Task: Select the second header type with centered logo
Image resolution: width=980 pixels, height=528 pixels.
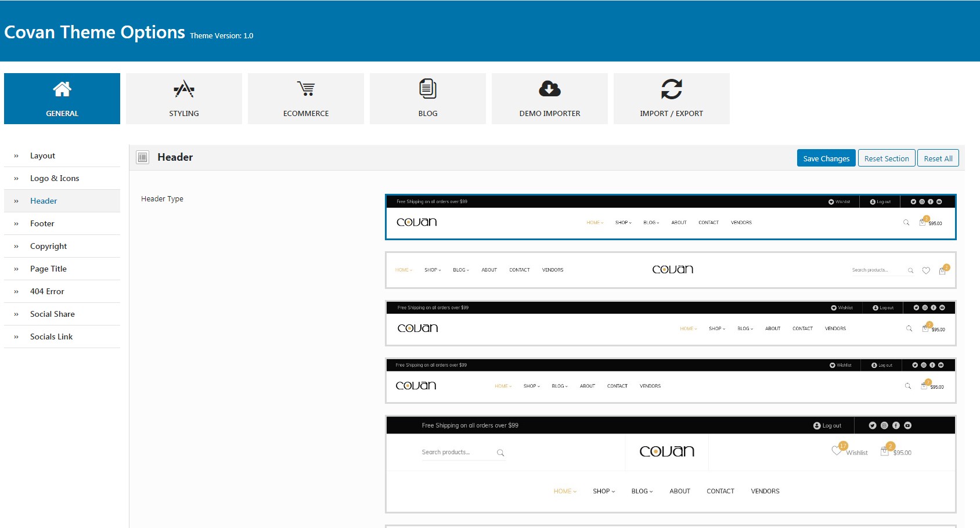Action: pos(671,270)
